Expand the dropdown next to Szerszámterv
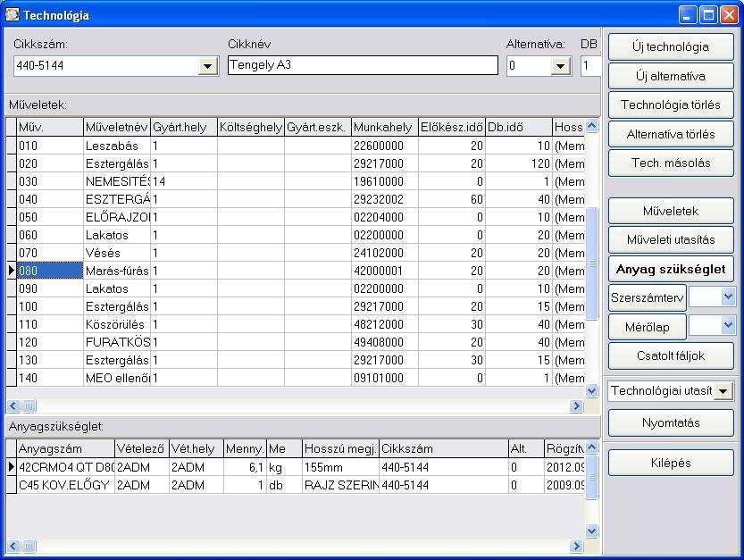This screenshot has height=560, width=744. pyautogui.click(x=728, y=297)
